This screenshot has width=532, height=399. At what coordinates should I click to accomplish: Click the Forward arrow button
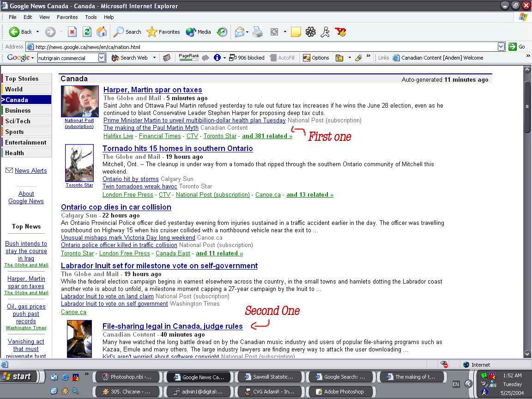(x=50, y=32)
